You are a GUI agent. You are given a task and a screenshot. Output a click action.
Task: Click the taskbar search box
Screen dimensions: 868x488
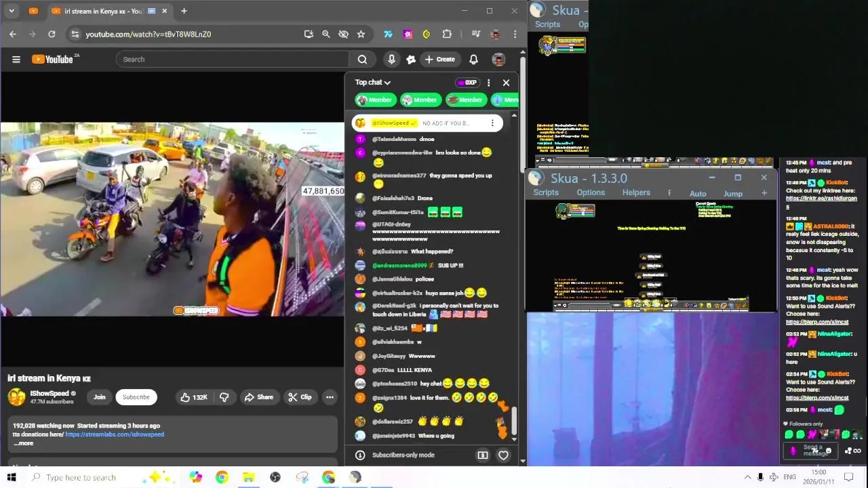click(x=81, y=477)
